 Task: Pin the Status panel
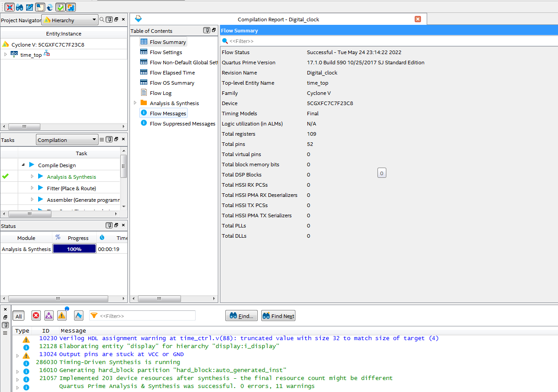109,225
